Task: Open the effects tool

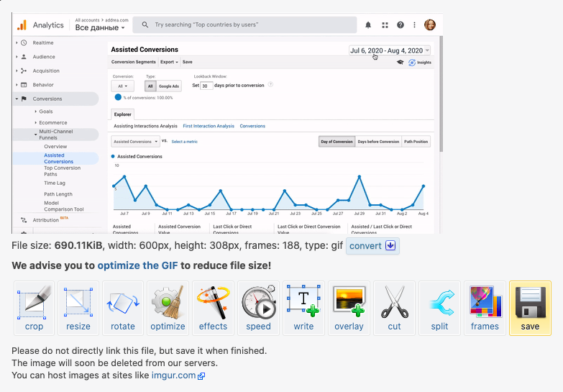Action: pos(213,309)
